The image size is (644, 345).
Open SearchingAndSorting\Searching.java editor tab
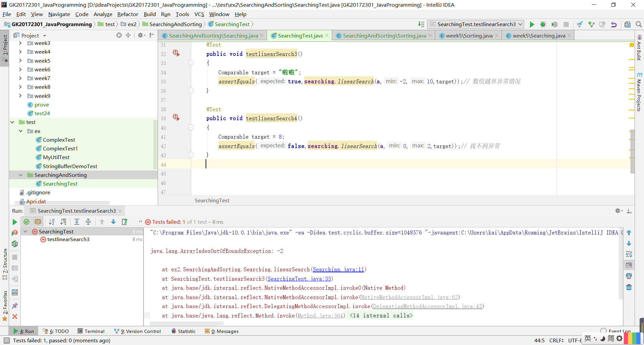213,36
